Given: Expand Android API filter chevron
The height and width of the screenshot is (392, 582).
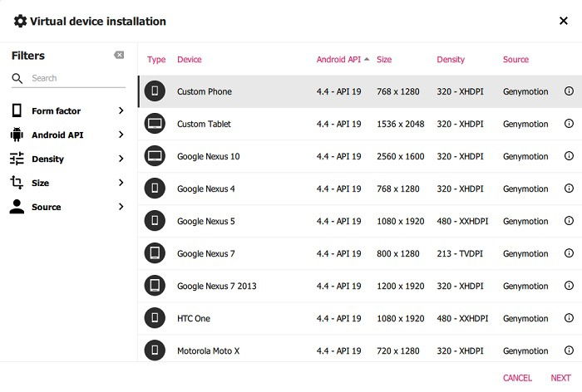Looking at the screenshot, I should pyautogui.click(x=121, y=135).
